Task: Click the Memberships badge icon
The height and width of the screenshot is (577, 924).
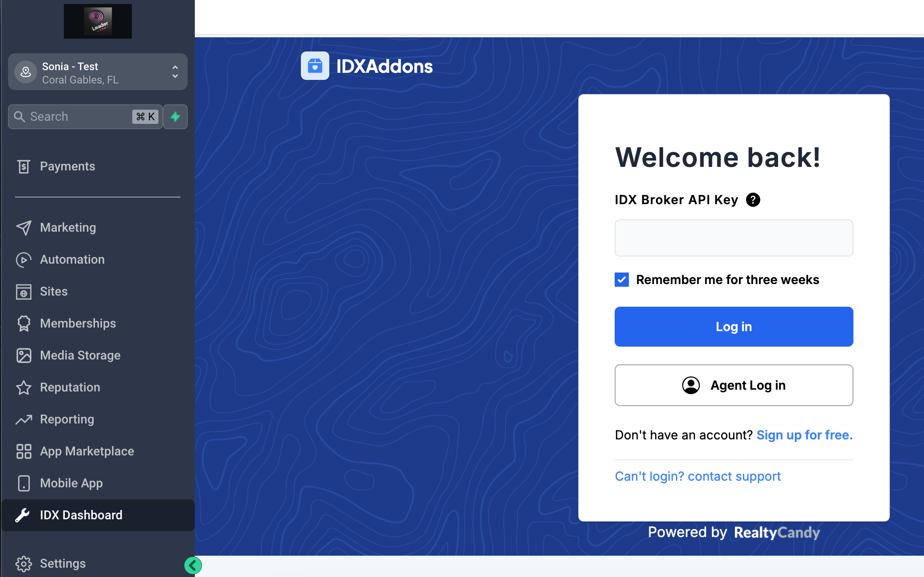Action: [x=24, y=324]
